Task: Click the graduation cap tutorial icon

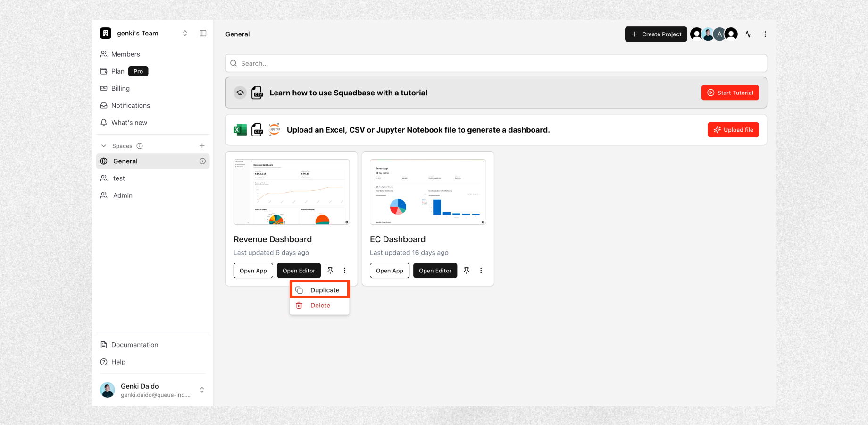Action: click(240, 93)
